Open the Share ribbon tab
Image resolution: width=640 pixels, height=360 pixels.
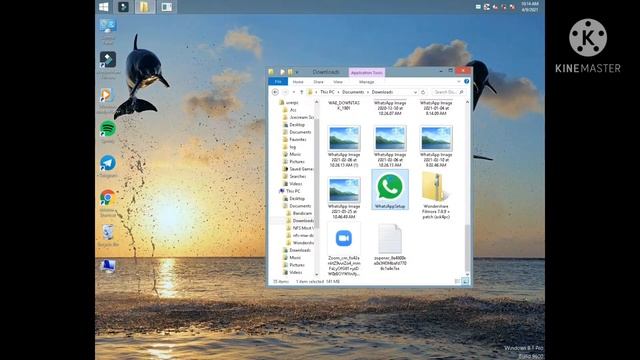click(318, 82)
